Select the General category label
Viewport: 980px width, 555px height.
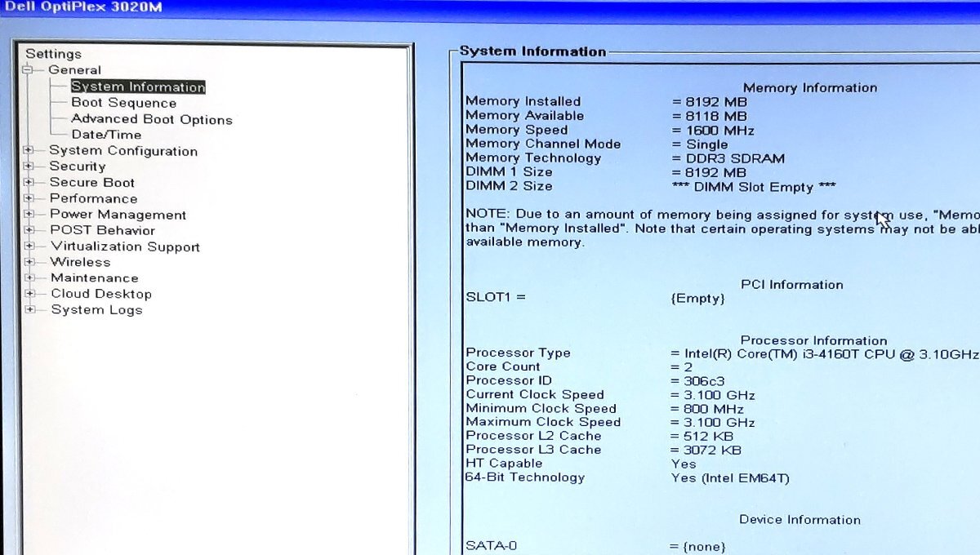tap(75, 70)
